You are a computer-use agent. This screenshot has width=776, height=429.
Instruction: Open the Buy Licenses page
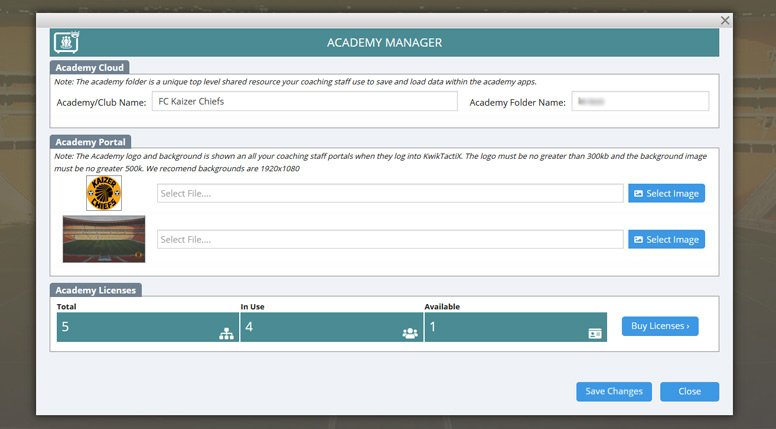pos(660,326)
